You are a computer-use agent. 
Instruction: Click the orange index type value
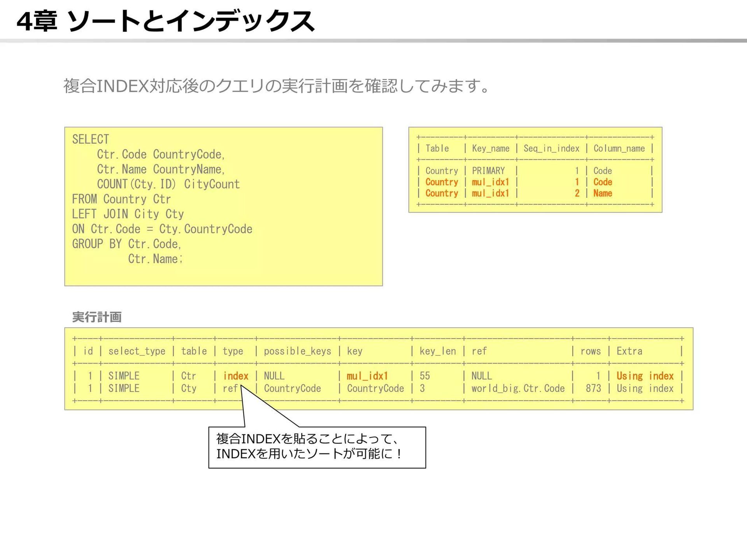tap(235, 376)
